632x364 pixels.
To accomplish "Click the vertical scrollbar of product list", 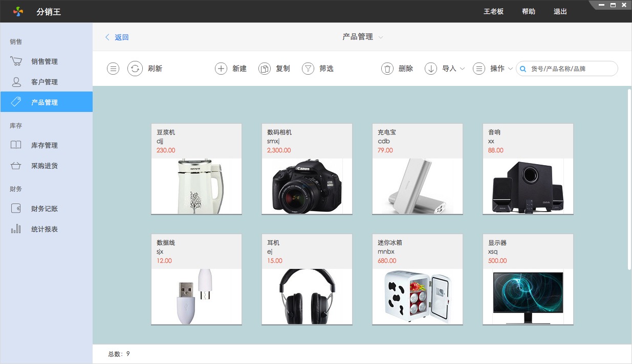I will pyautogui.click(x=629, y=179).
